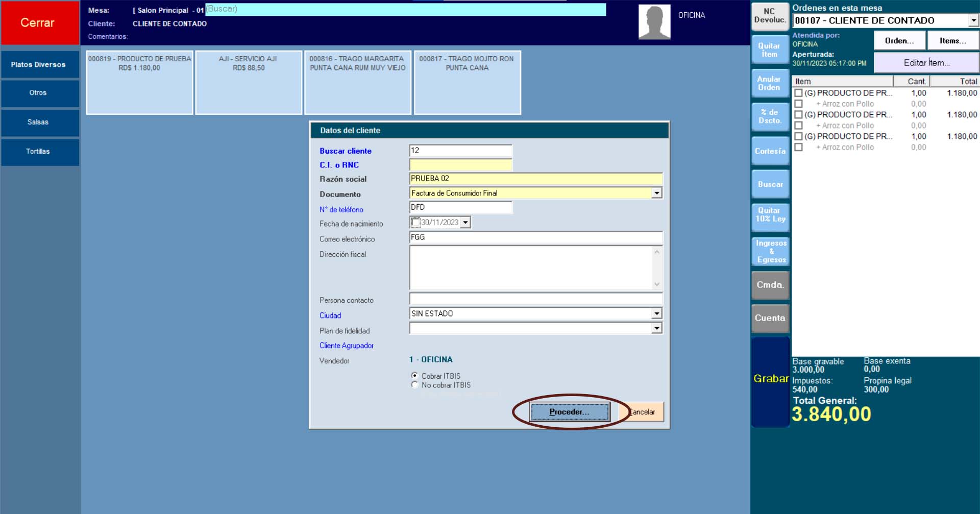Viewport: 980px width, 514px height.
Task: Click the Proceder button
Action: pos(569,412)
